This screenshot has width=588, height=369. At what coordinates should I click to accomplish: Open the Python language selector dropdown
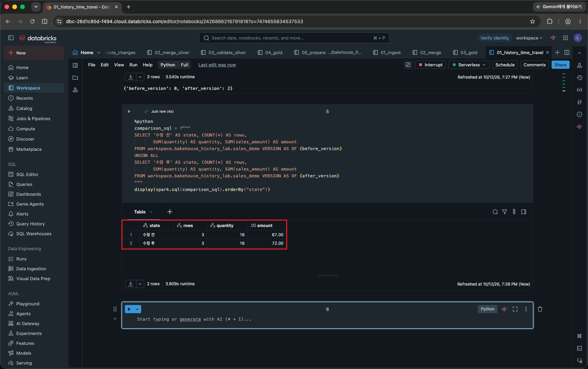pyautogui.click(x=168, y=65)
